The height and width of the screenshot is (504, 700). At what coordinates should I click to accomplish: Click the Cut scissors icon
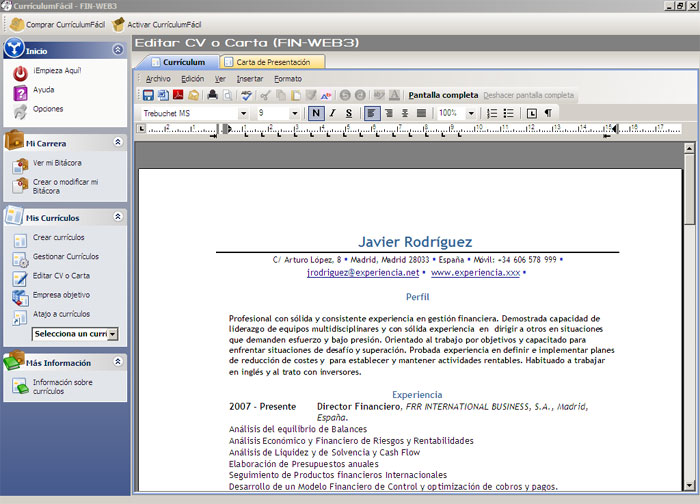[x=265, y=95]
